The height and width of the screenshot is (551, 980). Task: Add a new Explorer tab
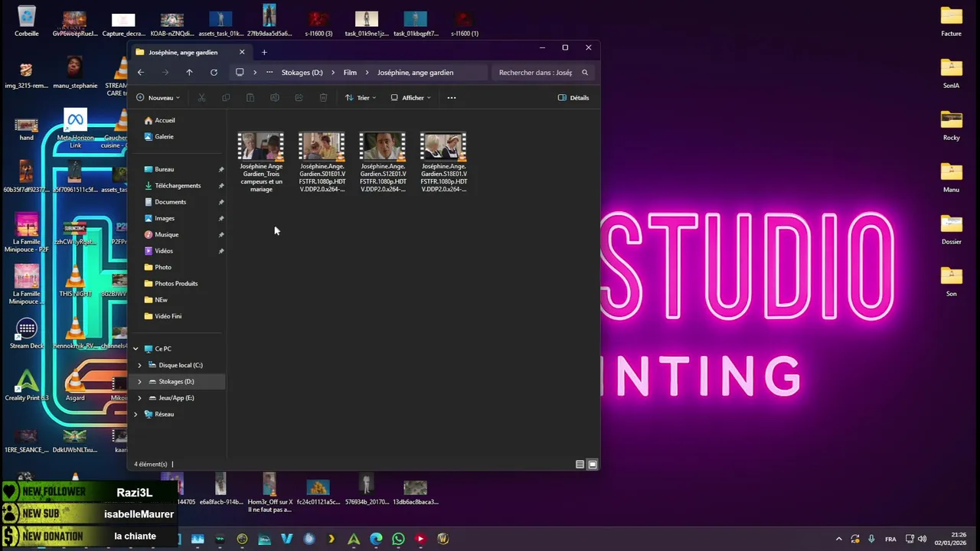click(x=264, y=52)
